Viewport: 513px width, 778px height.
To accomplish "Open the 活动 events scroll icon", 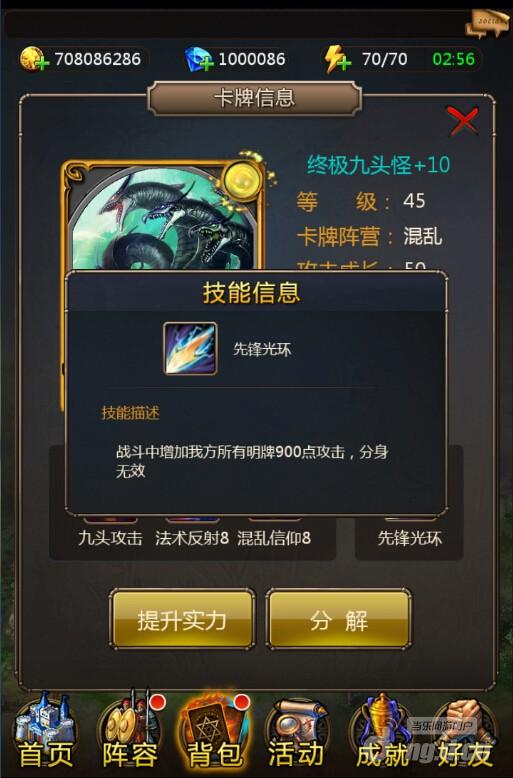I will click(297, 729).
